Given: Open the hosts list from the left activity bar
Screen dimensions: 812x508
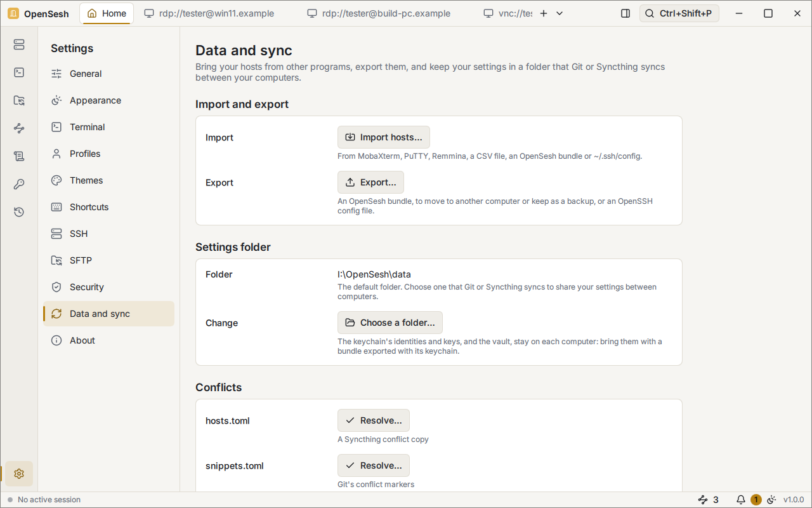Looking at the screenshot, I should click(19, 44).
